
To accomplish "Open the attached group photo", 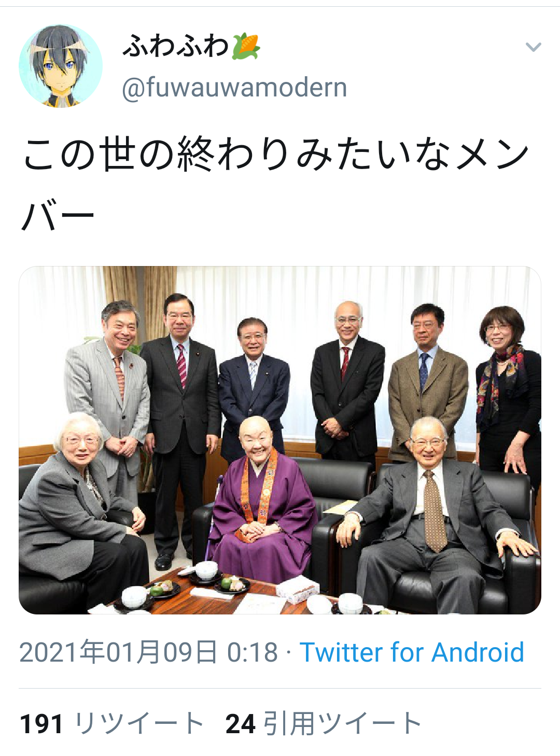I will [x=280, y=440].
